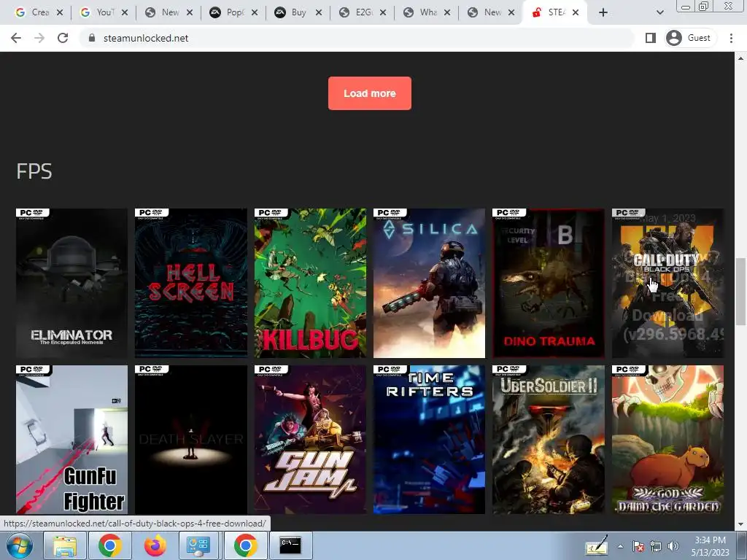Open the Hell Screen game cover

pos(191,283)
